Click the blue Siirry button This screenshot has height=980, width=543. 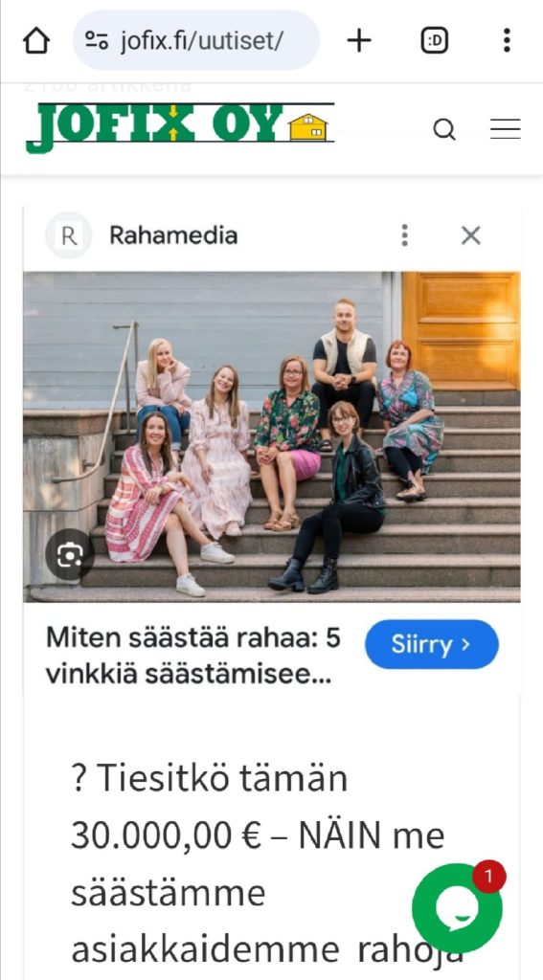(432, 644)
